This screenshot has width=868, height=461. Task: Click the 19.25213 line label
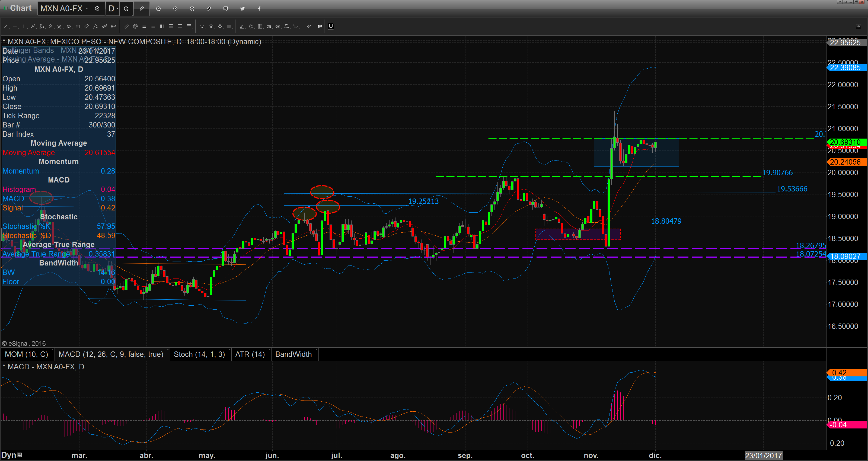tap(423, 201)
